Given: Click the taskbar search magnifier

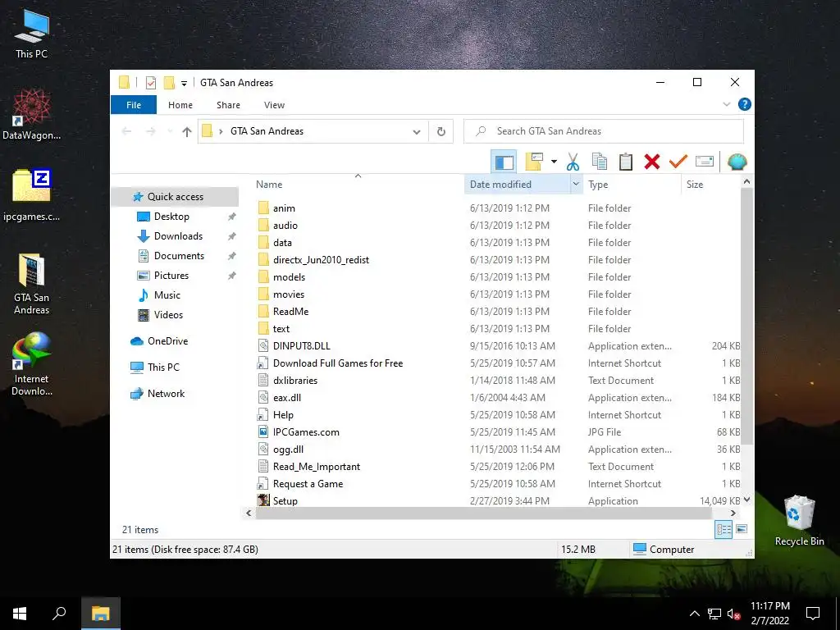Looking at the screenshot, I should (x=59, y=614).
